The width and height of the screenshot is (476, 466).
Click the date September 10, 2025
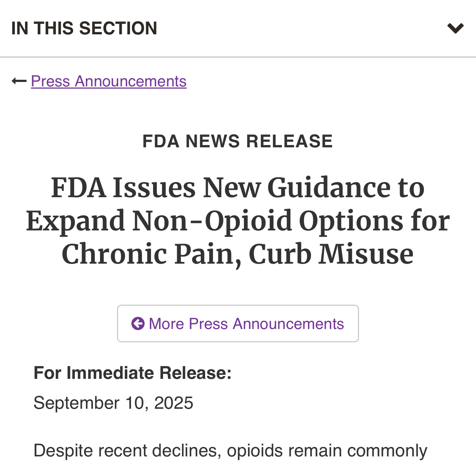tap(113, 402)
